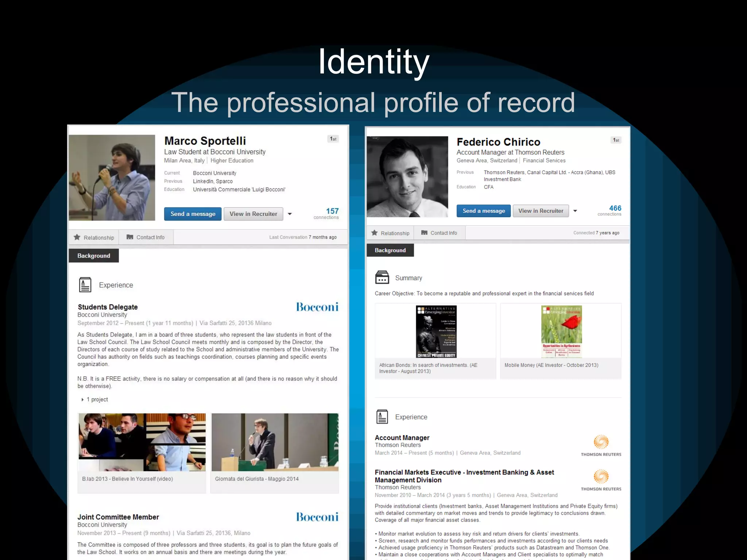747x560 pixels.
Task: Click 'LinkedIn, Sparco' in Marco's Previous row
Action: point(213,181)
